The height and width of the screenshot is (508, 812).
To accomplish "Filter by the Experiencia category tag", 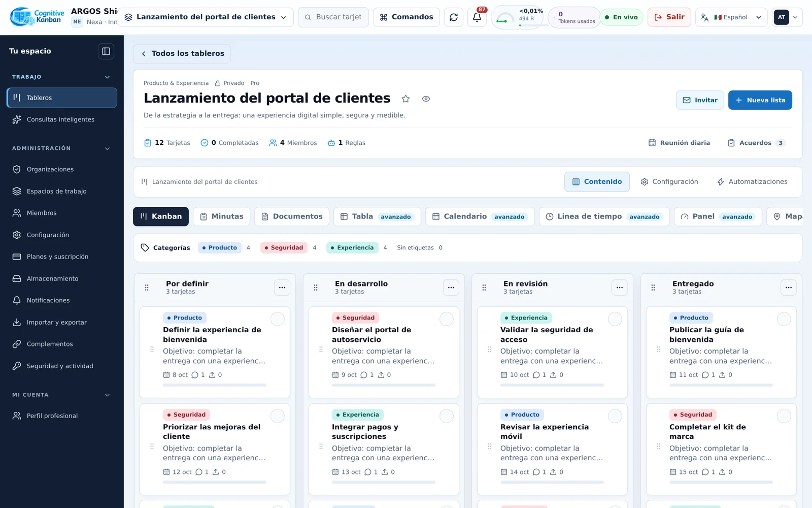I will click(x=352, y=248).
